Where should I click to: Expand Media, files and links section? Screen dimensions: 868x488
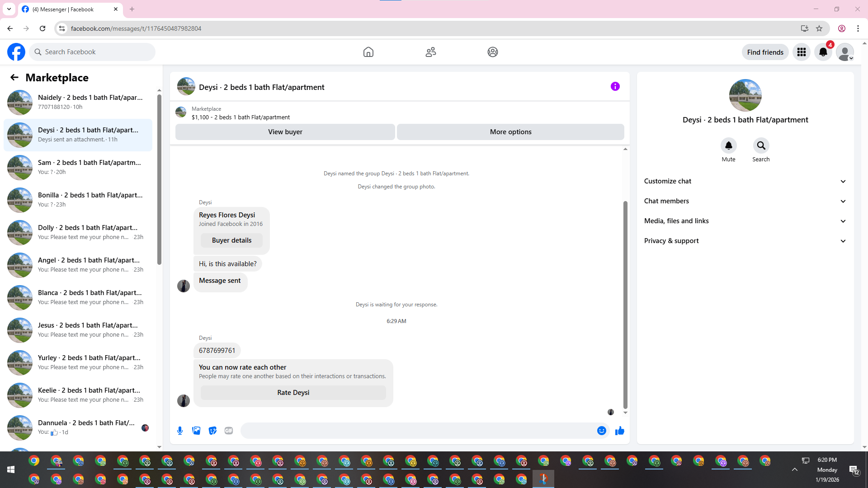745,221
